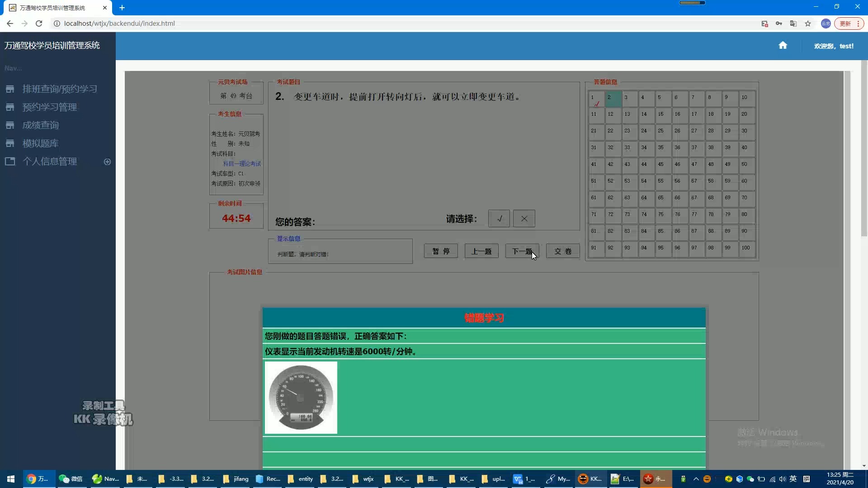Open the jifang folder in taskbar

236,479
